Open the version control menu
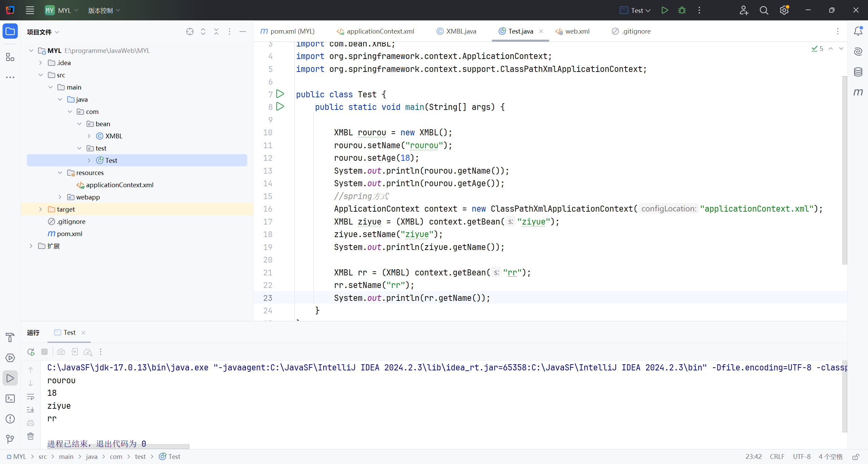 104,11
